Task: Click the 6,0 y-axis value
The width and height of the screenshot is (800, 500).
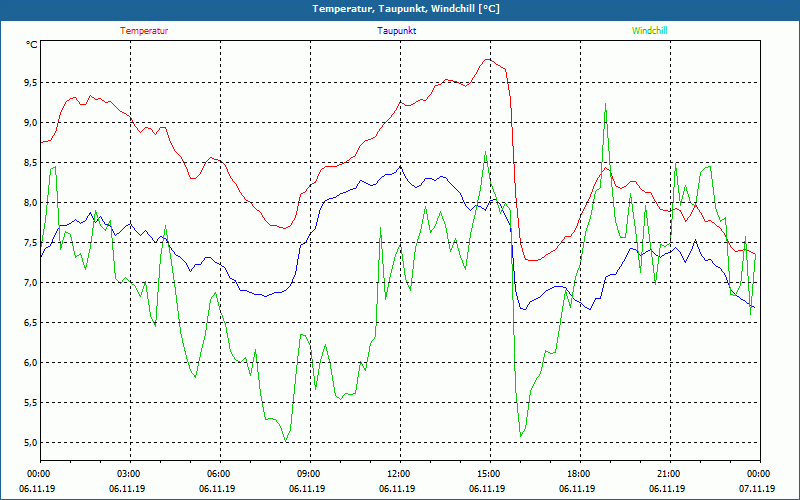Action: [x=31, y=363]
